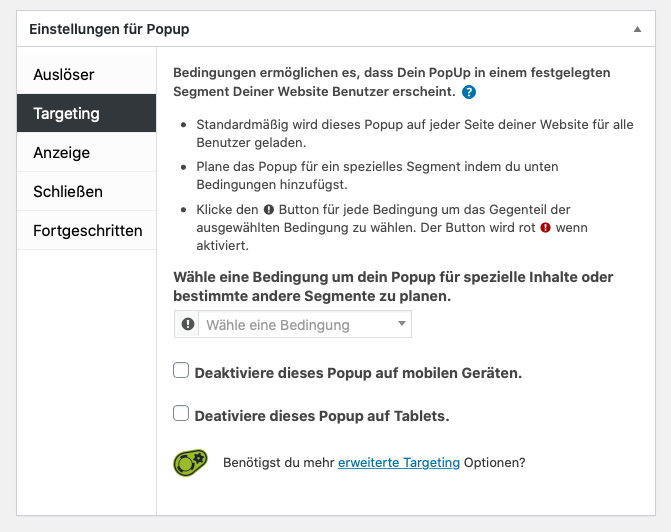
Task: Enable 'Deaktiviere dieses Popup auf mobilen Geräten' checkbox
Action: [181, 370]
